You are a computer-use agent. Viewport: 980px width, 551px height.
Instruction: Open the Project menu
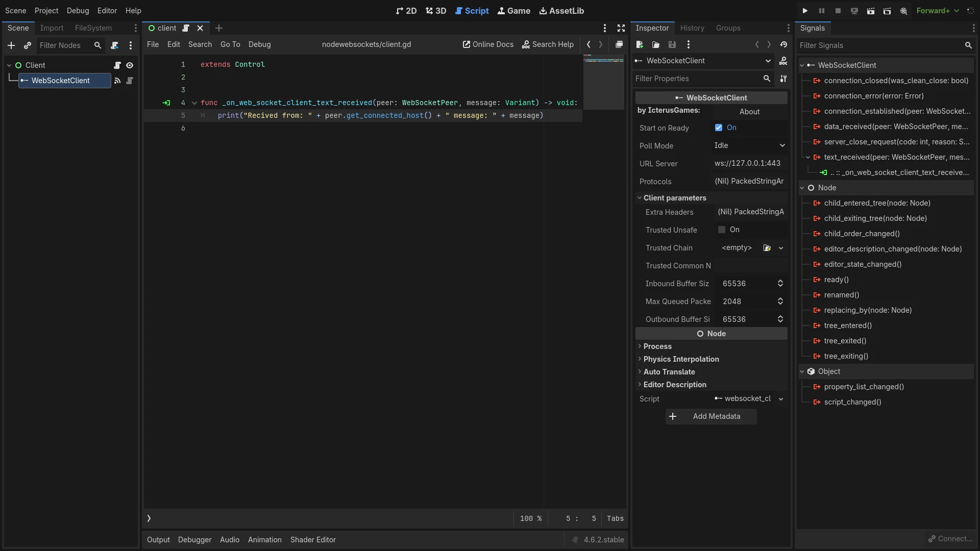point(46,11)
